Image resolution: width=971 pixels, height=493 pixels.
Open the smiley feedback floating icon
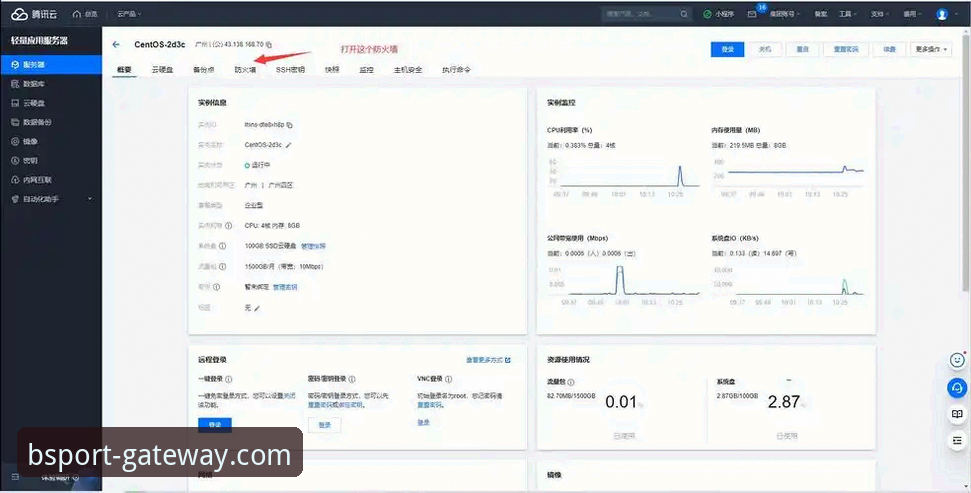[957, 360]
